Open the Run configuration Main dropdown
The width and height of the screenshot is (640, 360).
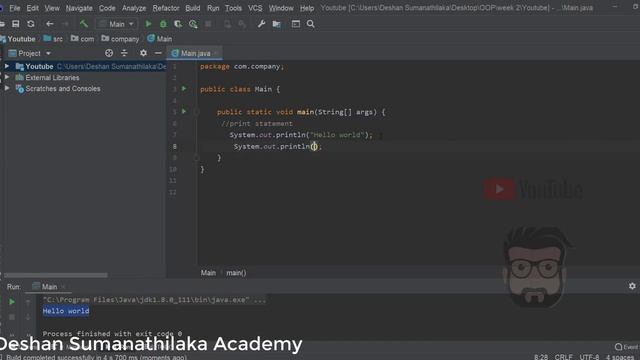coord(117,24)
